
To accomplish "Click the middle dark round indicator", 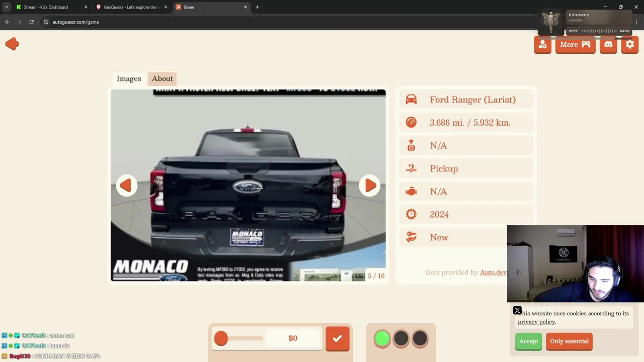I will [401, 338].
